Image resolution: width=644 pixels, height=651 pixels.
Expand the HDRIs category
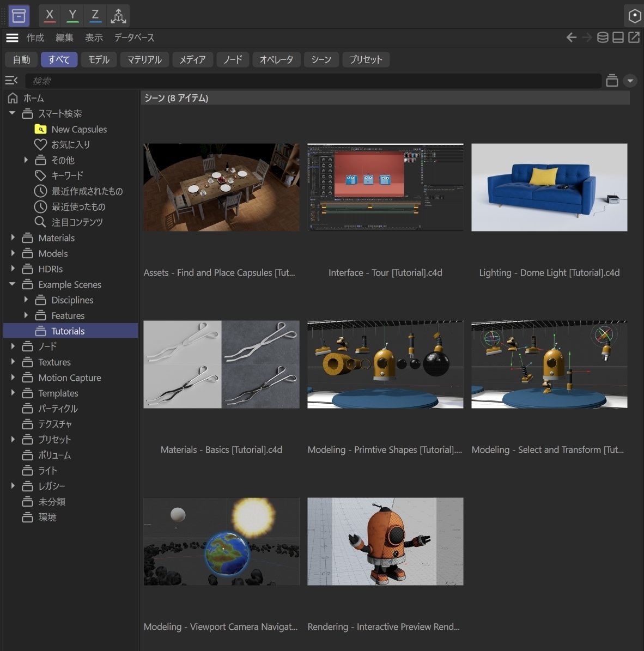[13, 269]
